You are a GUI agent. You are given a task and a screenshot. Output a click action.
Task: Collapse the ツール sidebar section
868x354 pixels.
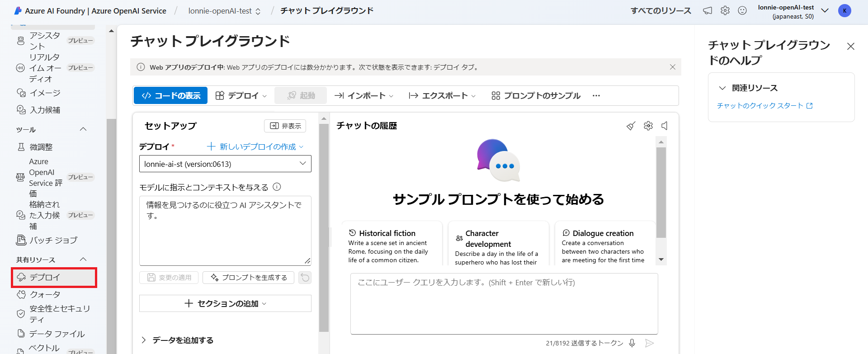pyautogui.click(x=83, y=129)
